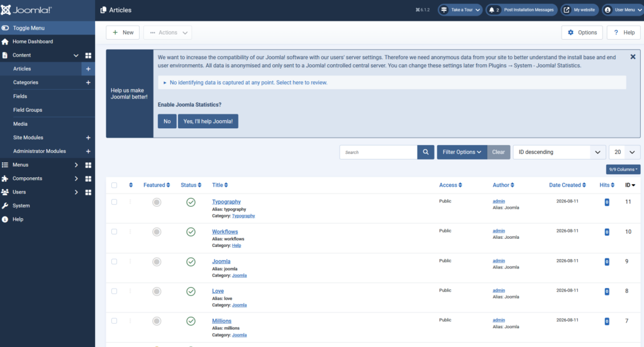The height and width of the screenshot is (347, 644).
Task: Click the Help button in the toolbar
Action: (623, 33)
